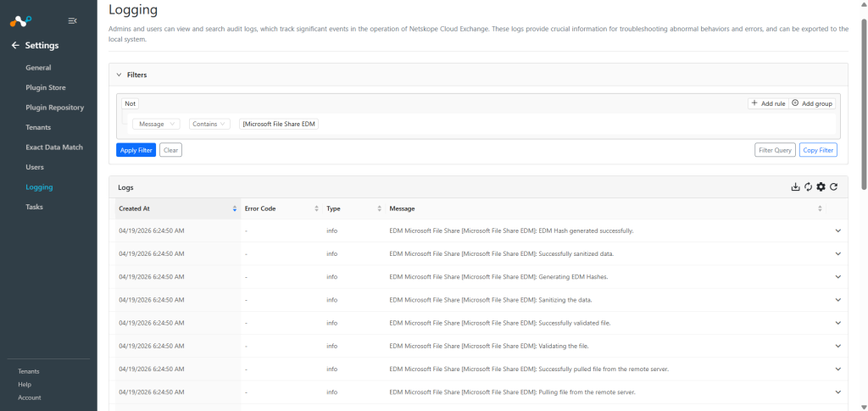The image size is (868, 411).
Task: Click the Netskope logo icon
Action: [21, 21]
